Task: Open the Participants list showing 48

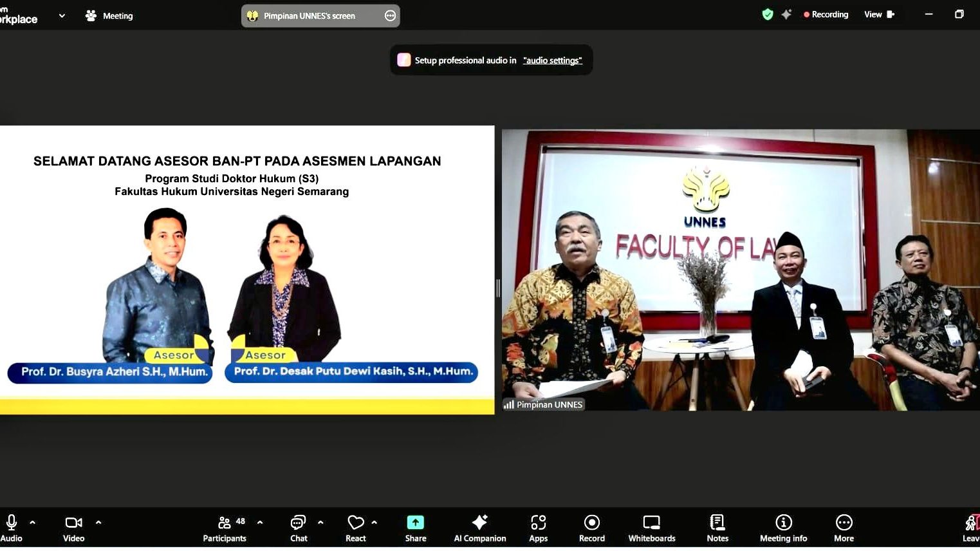Action: coord(225,527)
